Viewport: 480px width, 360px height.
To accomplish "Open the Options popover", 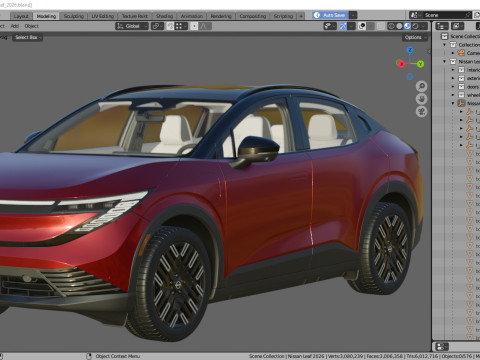I will coord(415,37).
